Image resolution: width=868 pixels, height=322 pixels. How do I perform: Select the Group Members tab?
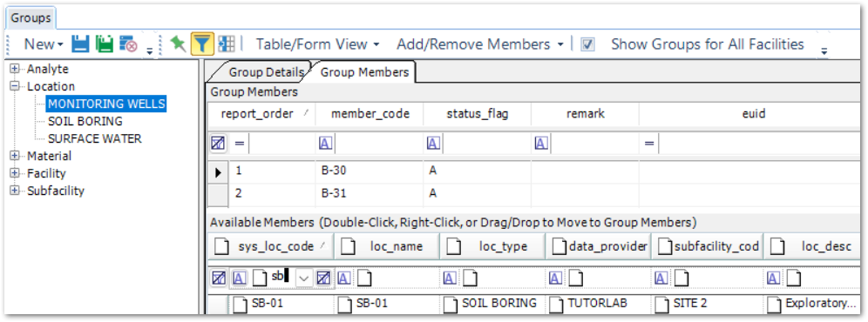click(x=365, y=72)
